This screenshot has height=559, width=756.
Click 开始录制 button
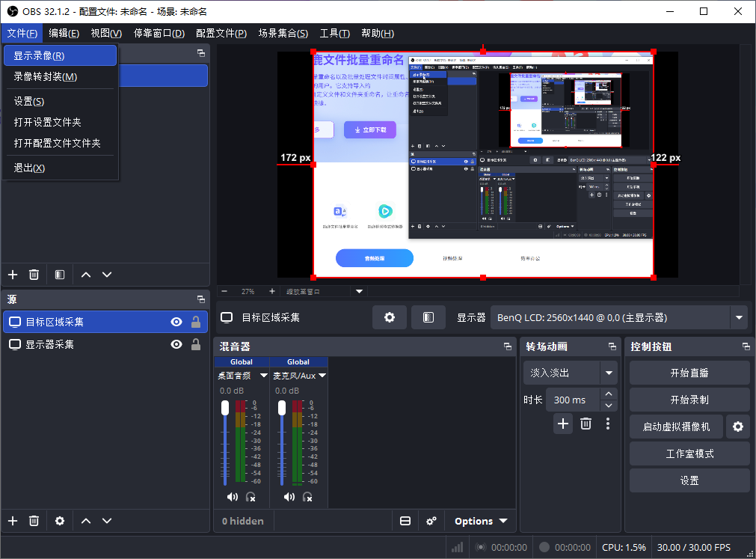[689, 400]
